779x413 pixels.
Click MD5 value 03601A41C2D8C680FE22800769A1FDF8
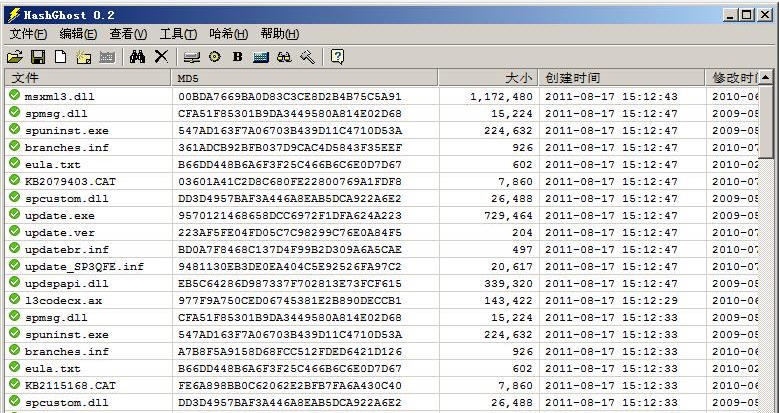pos(290,182)
